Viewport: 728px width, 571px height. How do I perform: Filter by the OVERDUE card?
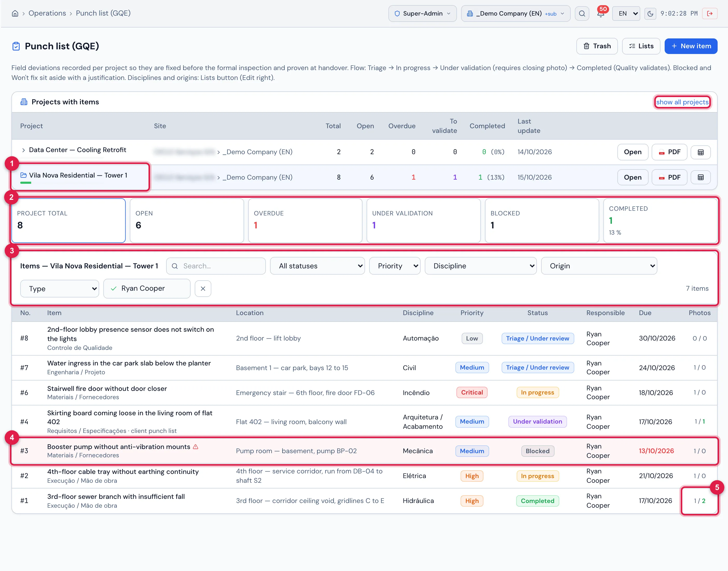click(305, 221)
